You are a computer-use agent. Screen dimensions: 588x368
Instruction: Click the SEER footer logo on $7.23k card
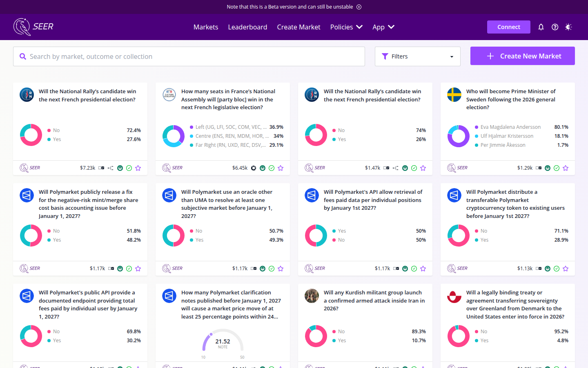tap(30, 168)
